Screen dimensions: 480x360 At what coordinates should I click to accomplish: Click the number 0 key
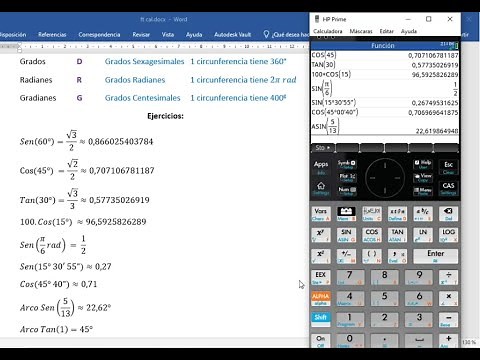click(350, 341)
